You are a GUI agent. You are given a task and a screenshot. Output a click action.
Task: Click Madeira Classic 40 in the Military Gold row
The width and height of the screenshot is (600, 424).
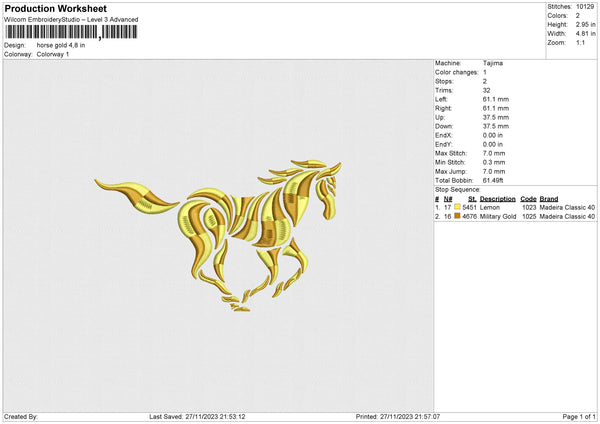567,217
